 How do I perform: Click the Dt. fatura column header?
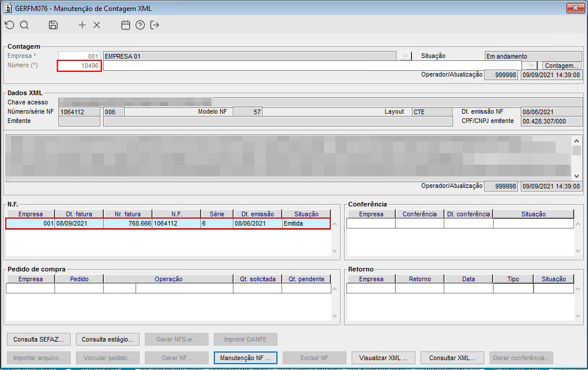(x=79, y=214)
